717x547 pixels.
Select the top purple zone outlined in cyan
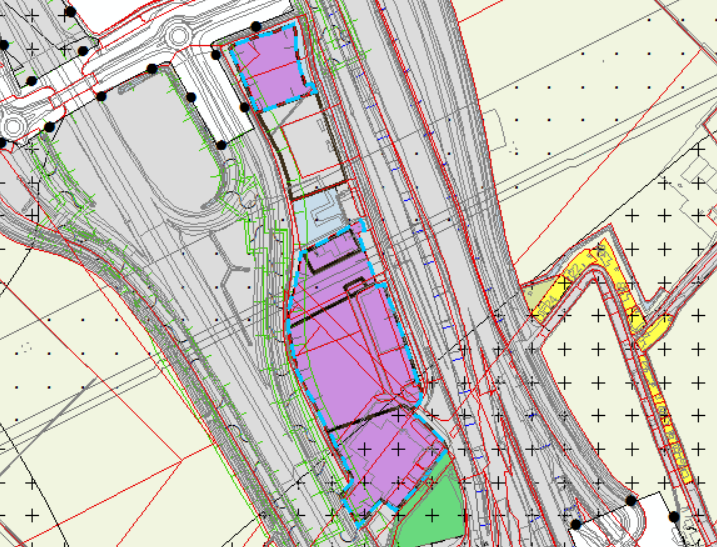(x=273, y=68)
